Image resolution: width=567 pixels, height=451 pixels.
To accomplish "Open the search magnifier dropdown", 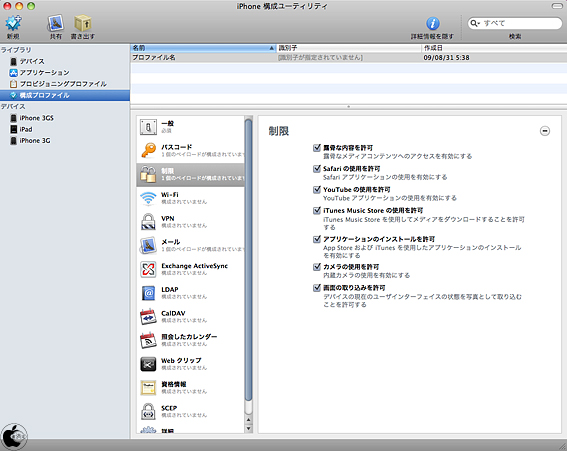I will [475, 24].
